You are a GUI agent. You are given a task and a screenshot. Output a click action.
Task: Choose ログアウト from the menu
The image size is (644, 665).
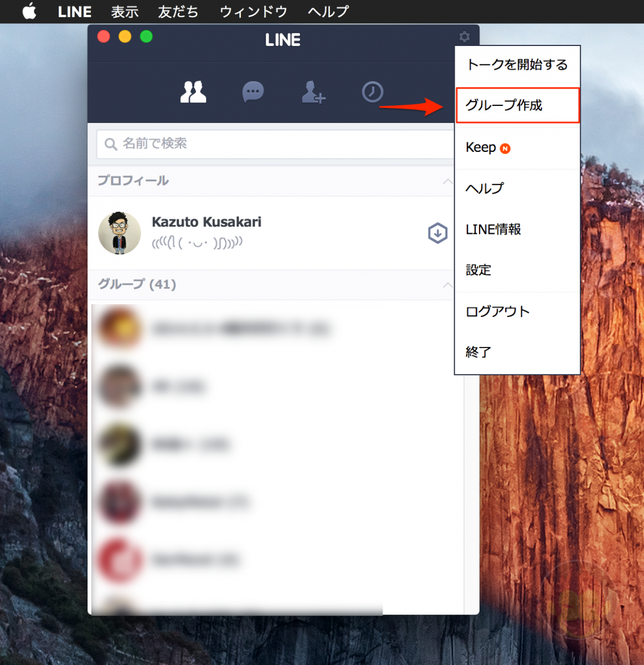pyautogui.click(x=497, y=311)
